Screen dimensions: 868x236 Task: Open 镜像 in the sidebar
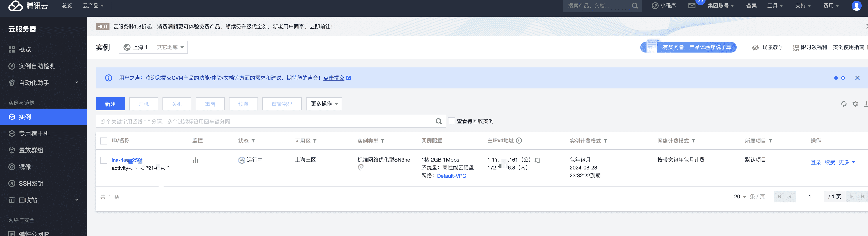click(25, 167)
